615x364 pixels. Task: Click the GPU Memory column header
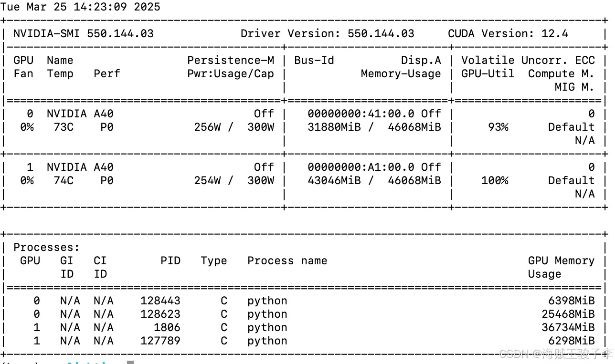(x=562, y=261)
